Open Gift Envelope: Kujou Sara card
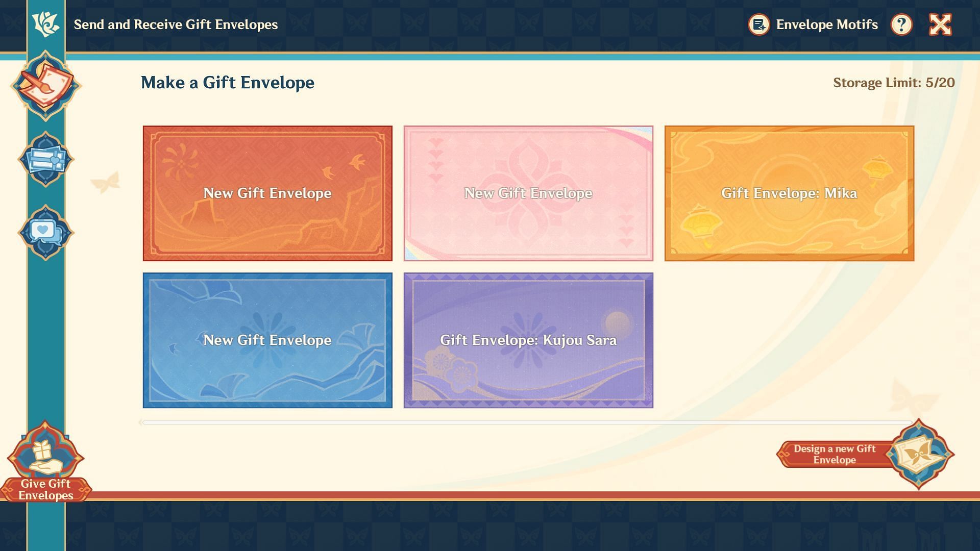This screenshot has height=551, width=980. 528,340
